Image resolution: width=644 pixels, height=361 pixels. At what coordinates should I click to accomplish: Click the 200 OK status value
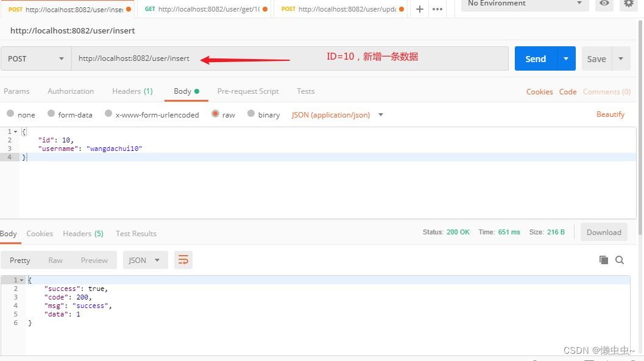pyautogui.click(x=458, y=232)
